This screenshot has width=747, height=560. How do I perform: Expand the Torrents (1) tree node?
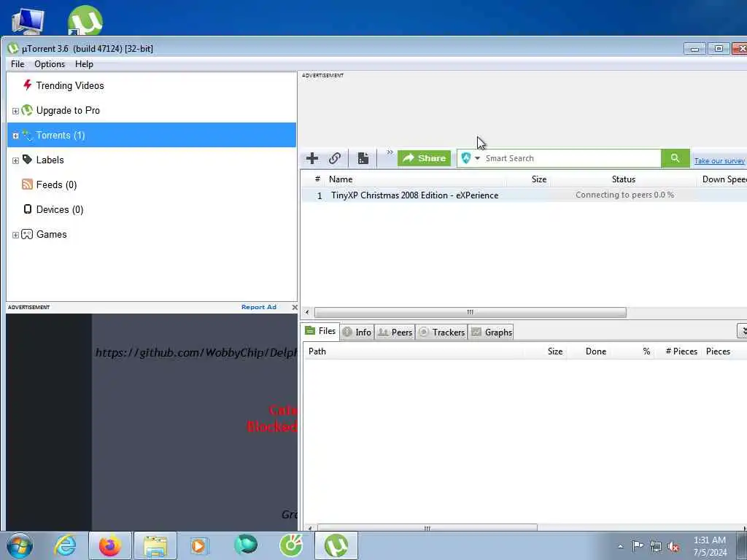pos(15,136)
